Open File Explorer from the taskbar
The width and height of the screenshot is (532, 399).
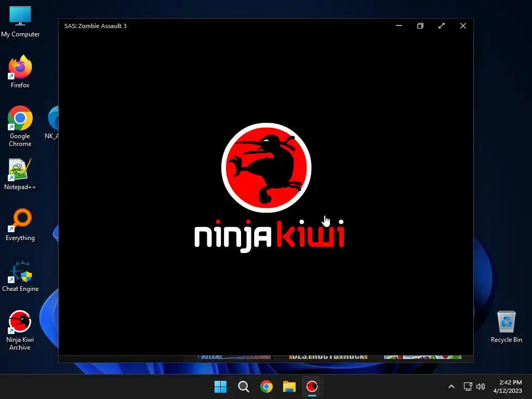tap(289, 387)
